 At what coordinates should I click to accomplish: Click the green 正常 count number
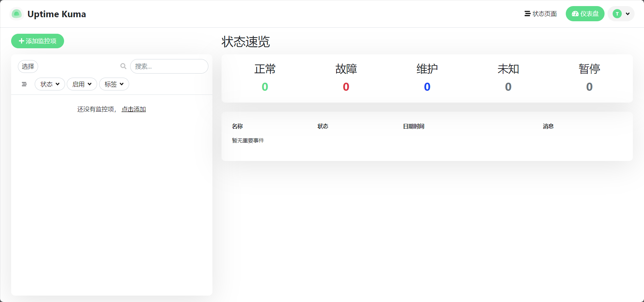click(x=265, y=87)
